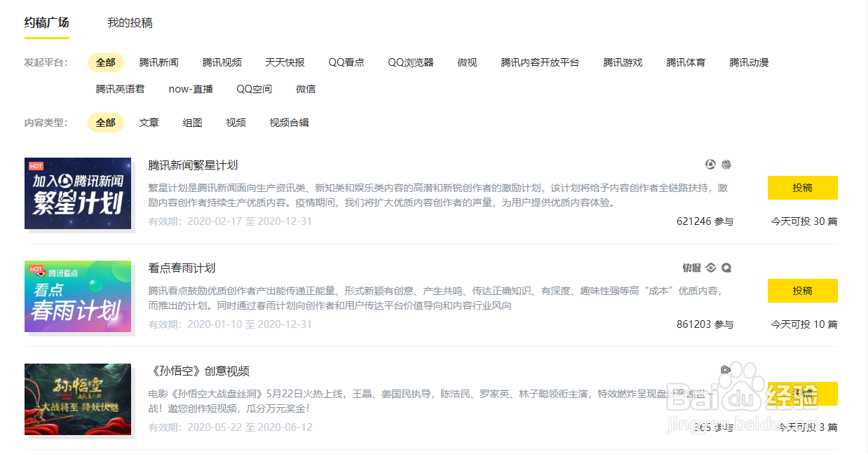
Task: Filter platform by 天天快报
Action: pos(285,62)
